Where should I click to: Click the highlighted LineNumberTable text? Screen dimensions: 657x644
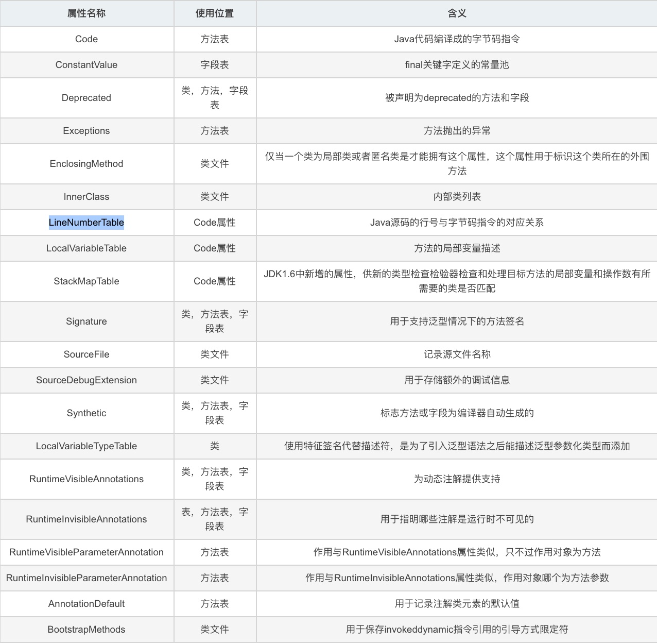click(x=87, y=223)
